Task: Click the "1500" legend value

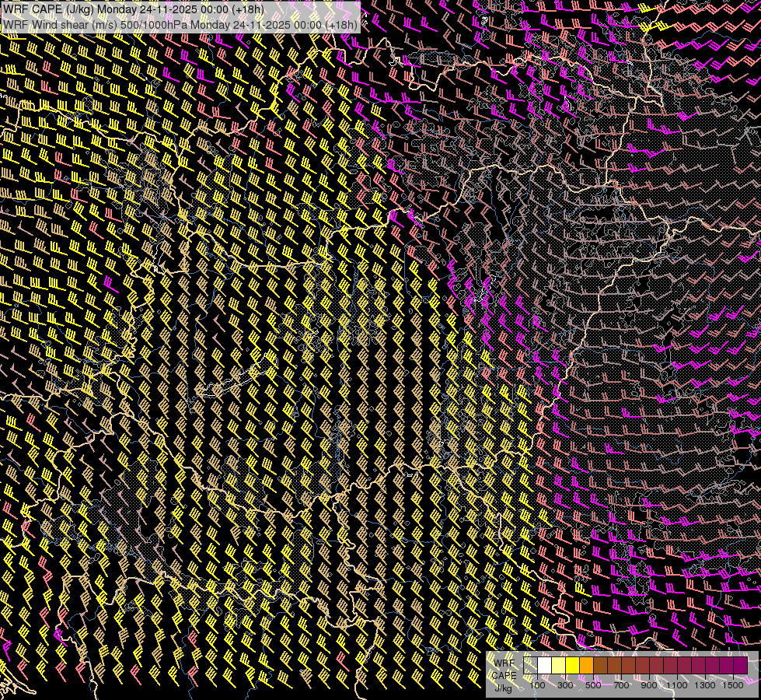Action: point(733,685)
